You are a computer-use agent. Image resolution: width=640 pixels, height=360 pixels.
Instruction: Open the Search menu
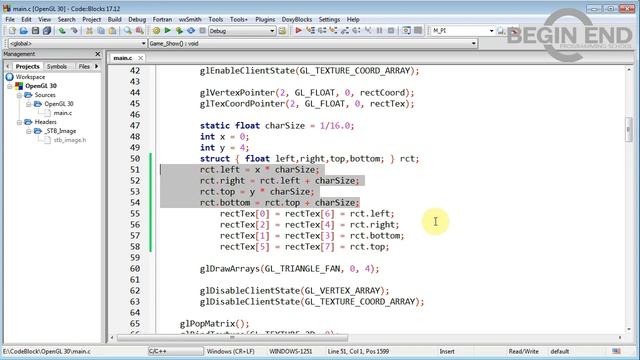67,19
